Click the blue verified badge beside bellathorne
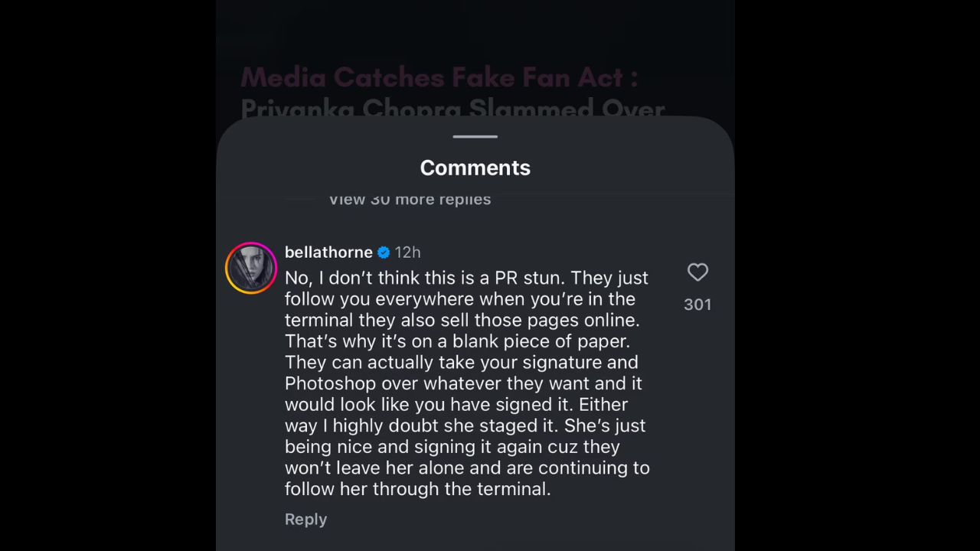 point(384,253)
